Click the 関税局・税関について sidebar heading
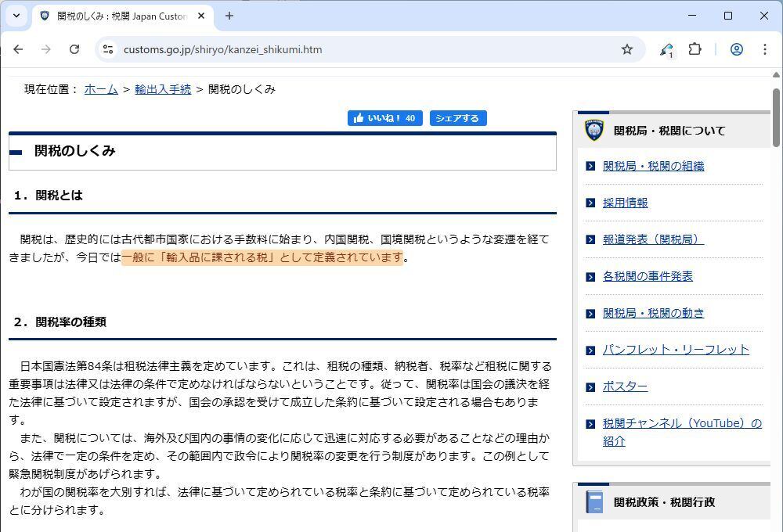 (x=669, y=131)
